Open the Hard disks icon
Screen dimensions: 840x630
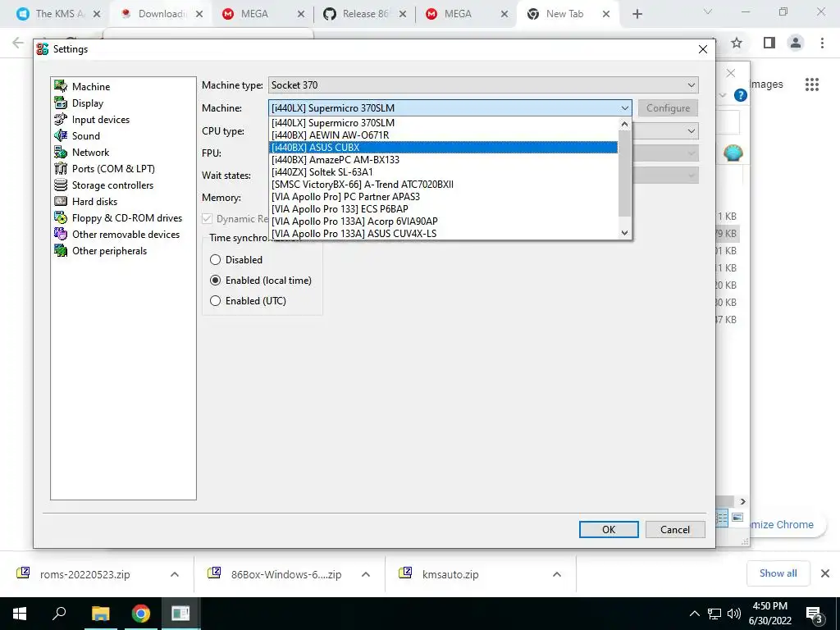(x=61, y=202)
